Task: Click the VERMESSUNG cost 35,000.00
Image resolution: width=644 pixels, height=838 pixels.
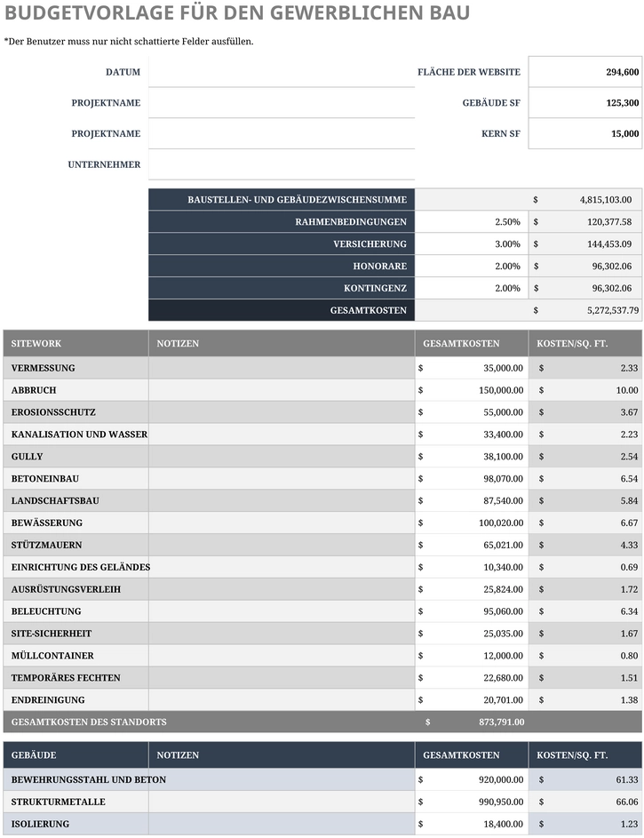Action: point(472,368)
